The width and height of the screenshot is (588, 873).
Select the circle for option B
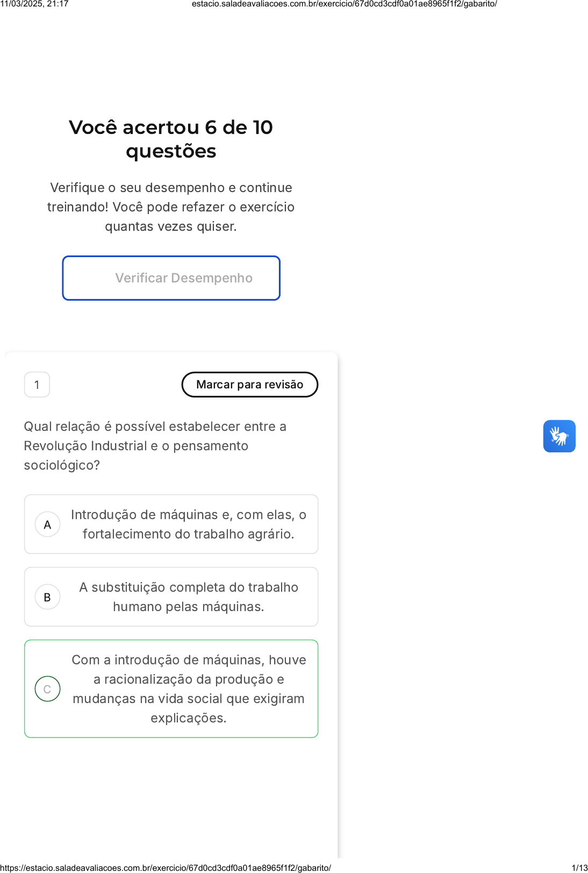[x=47, y=597]
